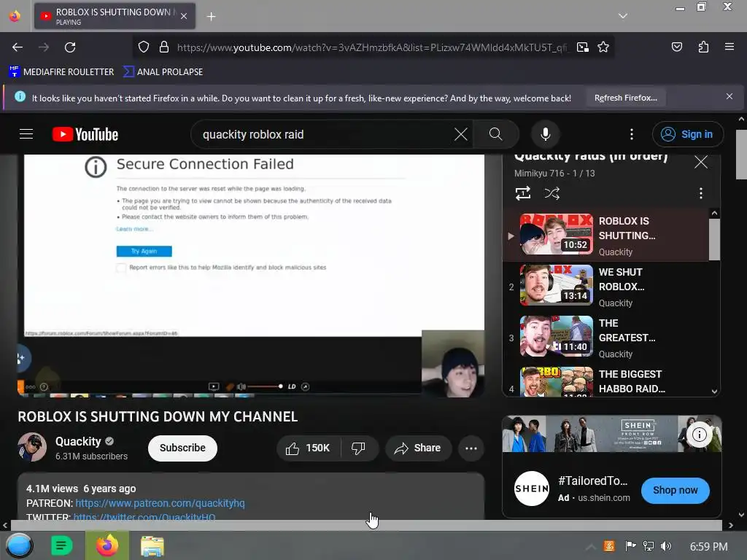Open the shield tracking protection icon
The image size is (747, 560).
pyautogui.click(x=144, y=47)
